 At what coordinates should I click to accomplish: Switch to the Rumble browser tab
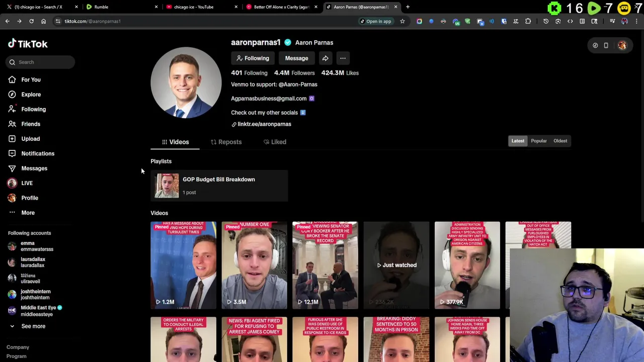121,7
